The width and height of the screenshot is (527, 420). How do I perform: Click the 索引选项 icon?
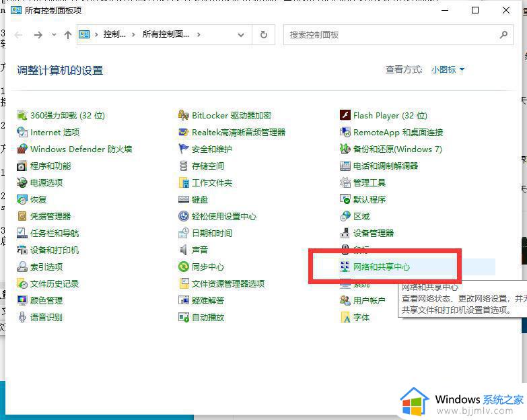(x=22, y=267)
